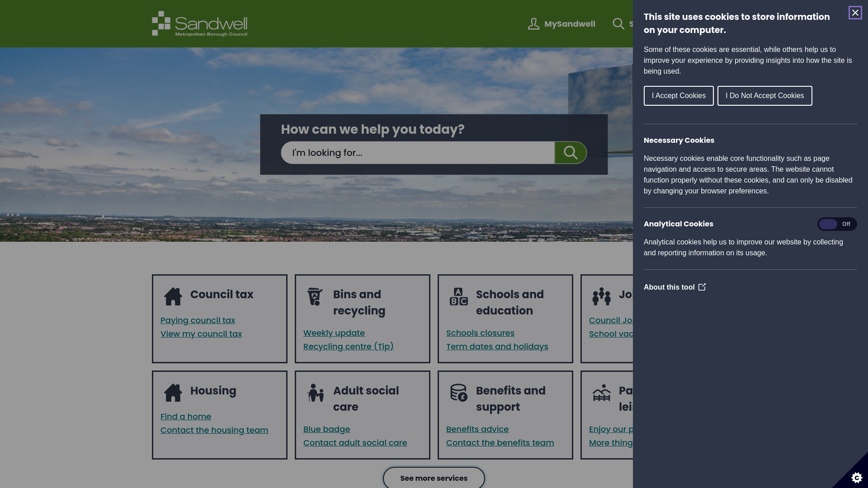The image size is (868, 488).
Task: Open Contact the benefits team link
Action: [x=500, y=443]
